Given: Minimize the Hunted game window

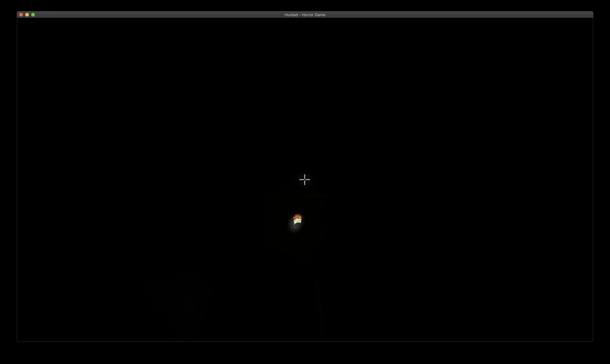Looking at the screenshot, I should click(27, 15).
